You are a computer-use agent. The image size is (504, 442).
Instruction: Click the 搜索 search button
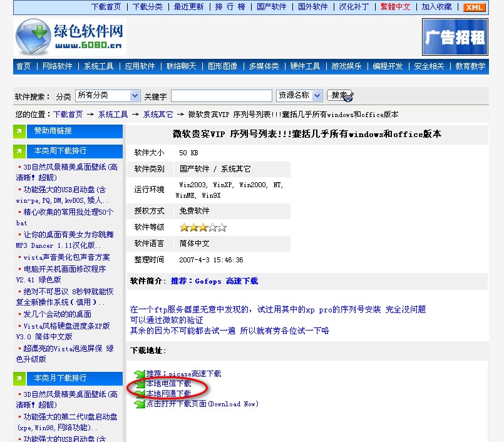click(x=340, y=95)
